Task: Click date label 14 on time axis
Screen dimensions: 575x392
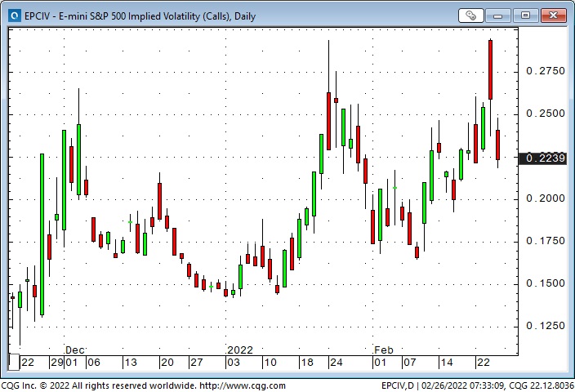Action: pos(446,363)
